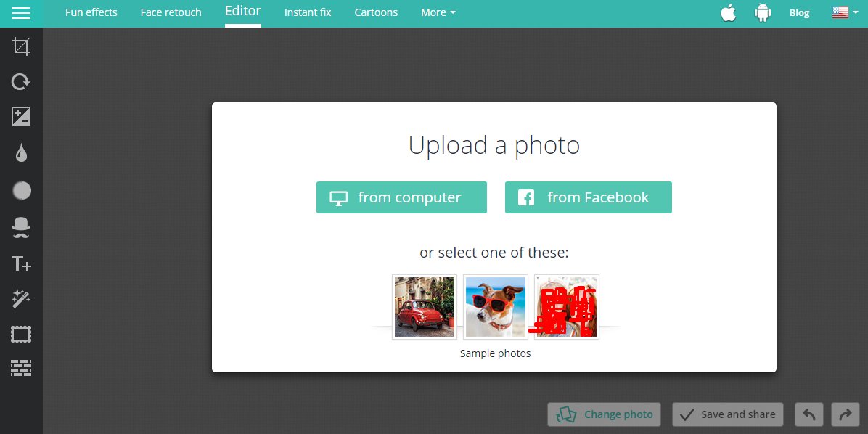Viewport: 868px width, 434px height.
Task: Select the Add Text tool
Action: pos(21,263)
